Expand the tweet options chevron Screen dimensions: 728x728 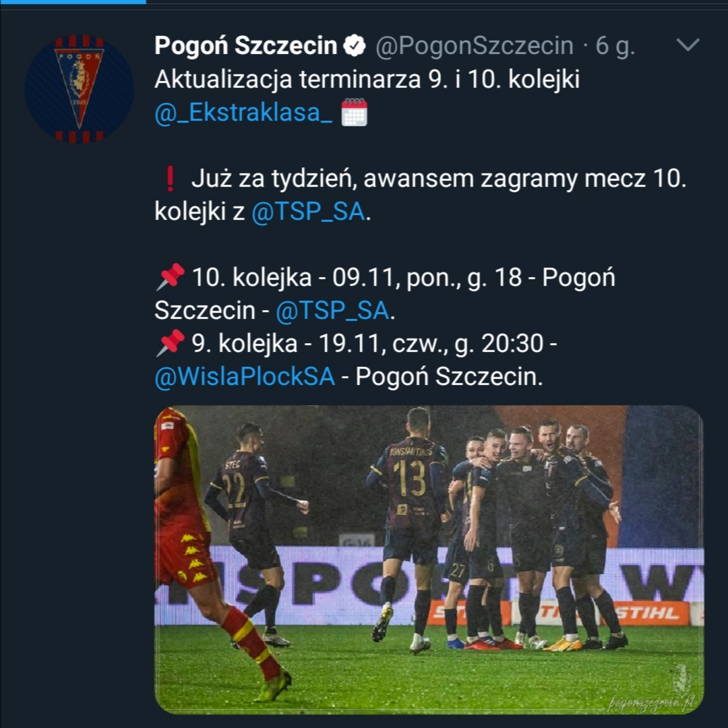pyautogui.click(x=688, y=45)
